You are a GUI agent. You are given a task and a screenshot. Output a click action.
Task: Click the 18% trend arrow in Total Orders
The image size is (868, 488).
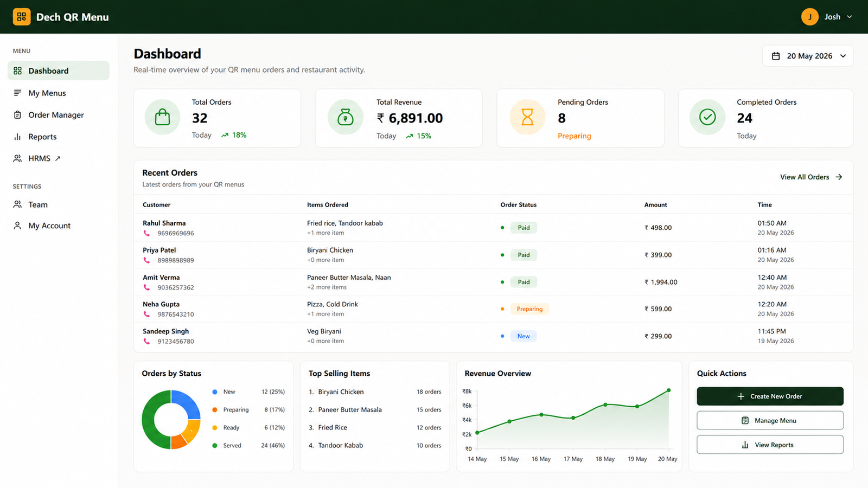225,135
